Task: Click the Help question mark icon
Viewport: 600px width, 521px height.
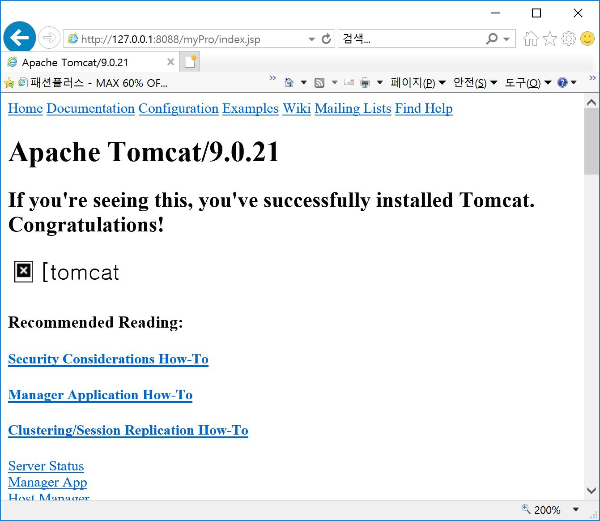Action: (562, 82)
